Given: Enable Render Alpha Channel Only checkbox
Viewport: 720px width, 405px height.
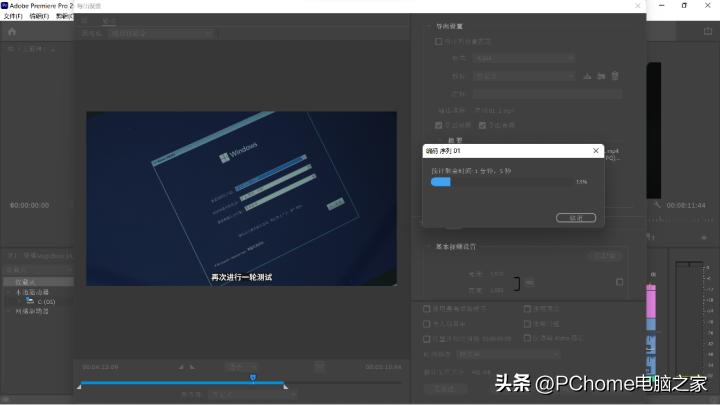Looking at the screenshot, I should click(x=527, y=338).
